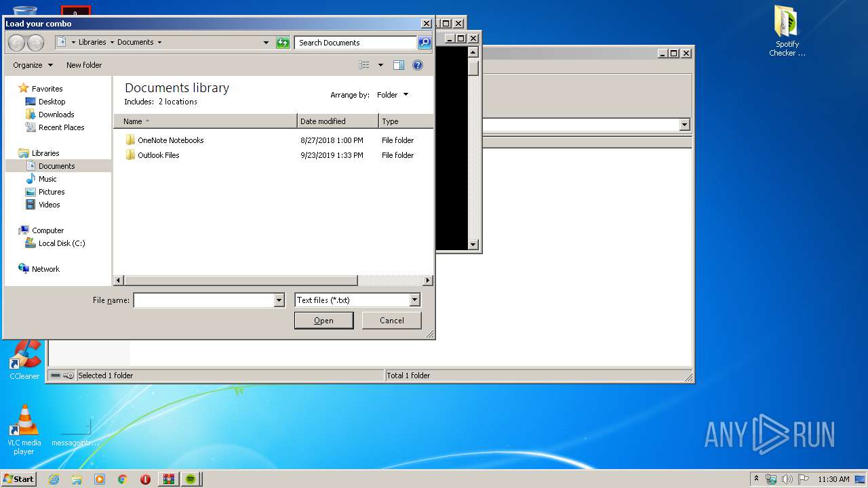Sort by the Name column header
This screenshot has width=868, height=488.
(205, 121)
